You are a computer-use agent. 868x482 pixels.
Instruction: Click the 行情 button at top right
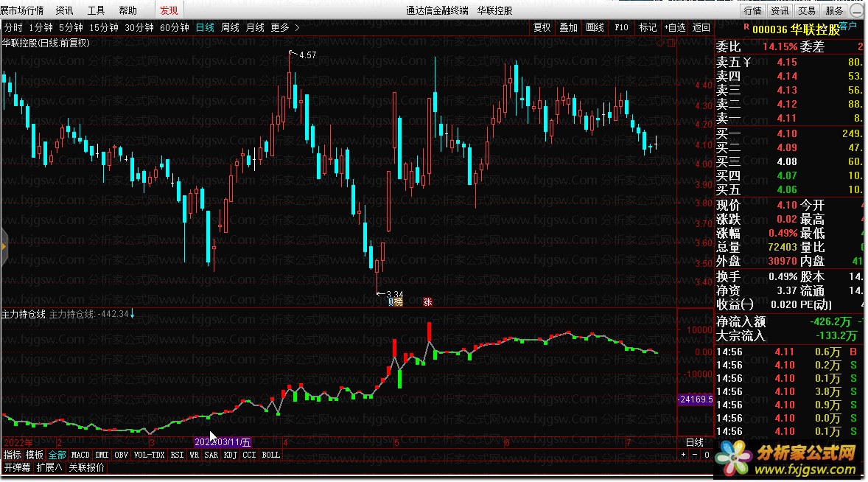[752, 10]
